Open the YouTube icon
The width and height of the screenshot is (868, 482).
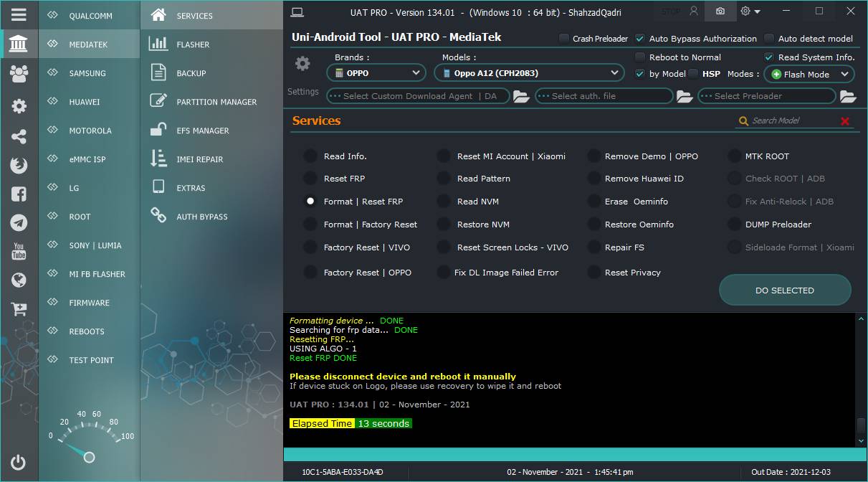19,251
